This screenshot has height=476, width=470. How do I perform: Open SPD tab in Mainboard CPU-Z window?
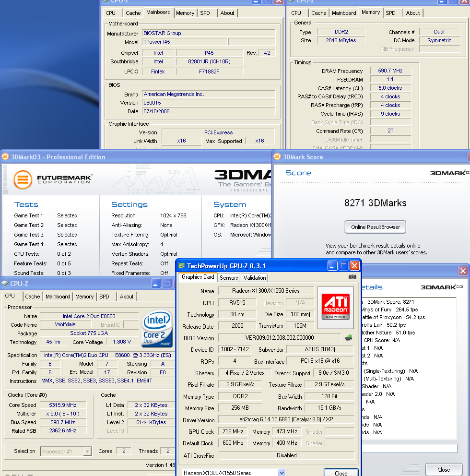coord(205,13)
